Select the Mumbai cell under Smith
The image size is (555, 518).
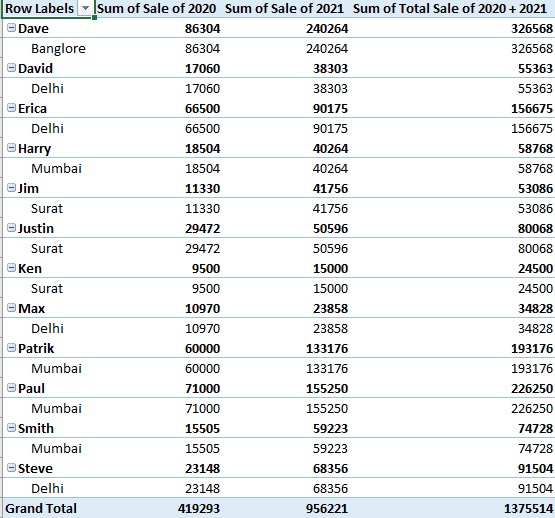(x=56, y=449)
